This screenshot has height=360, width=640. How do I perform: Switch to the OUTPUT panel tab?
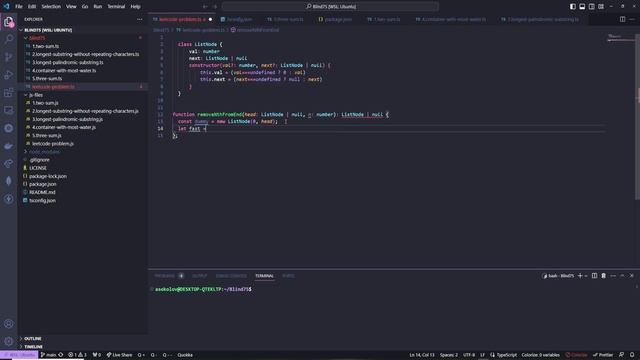200,276
